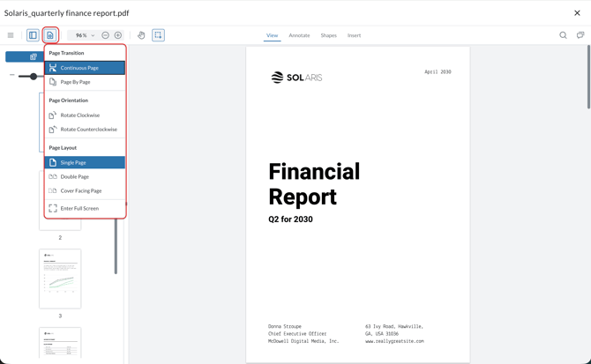The image size is (591, 364).
Task: Switch to the Shapes tab
Action: 328,35
